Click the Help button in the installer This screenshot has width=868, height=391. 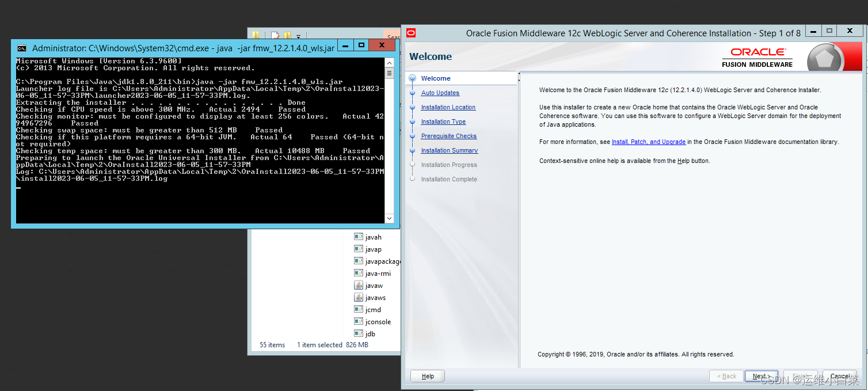pyautogui.click(x=428, y=376)
